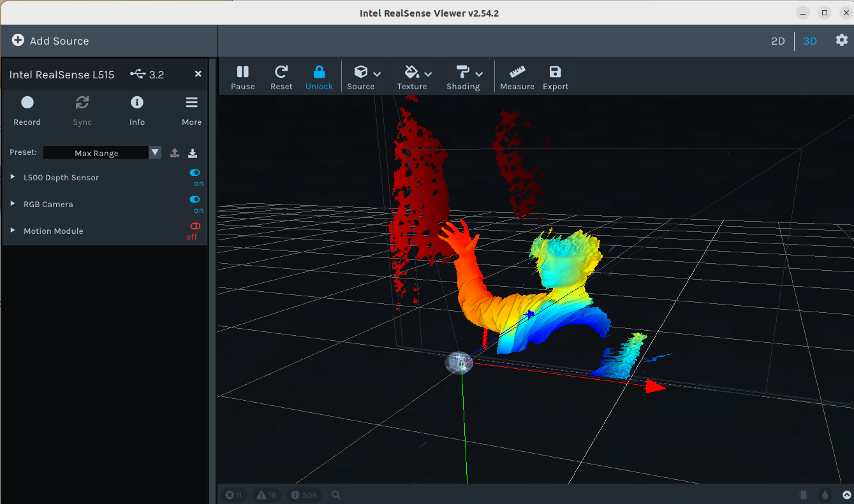
Task: Expand the L500 Depth Sensor section
Action: coord(13,177)
